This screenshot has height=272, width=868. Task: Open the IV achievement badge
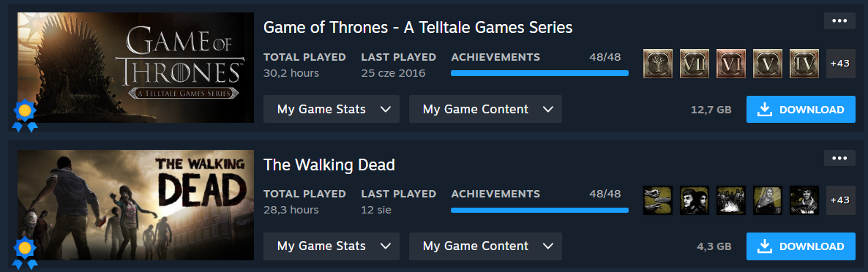pyautogui.click(x=804, y=64)
